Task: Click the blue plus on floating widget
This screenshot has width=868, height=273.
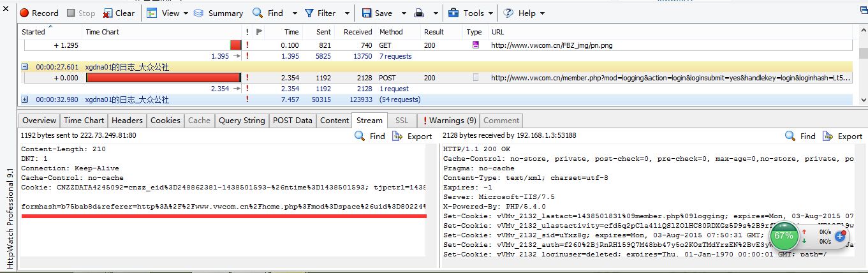Action: [x=839, y=236]
